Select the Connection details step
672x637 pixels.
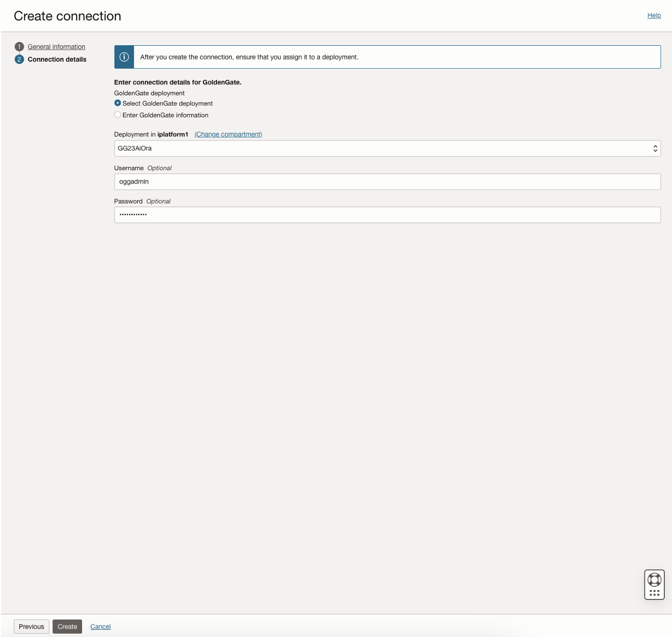(57, 60)
